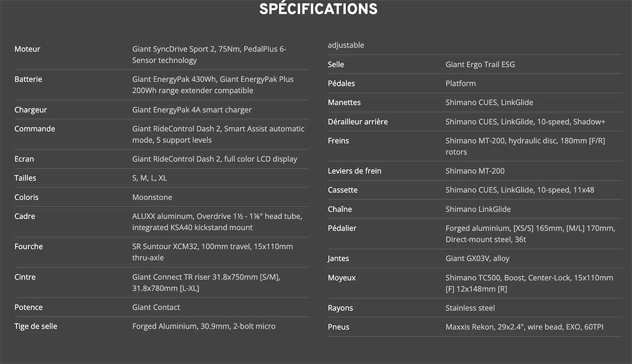The height and width of the screenshot is (364, 632).
Task: Click the Moonstone color value
Action: point(152,197)
